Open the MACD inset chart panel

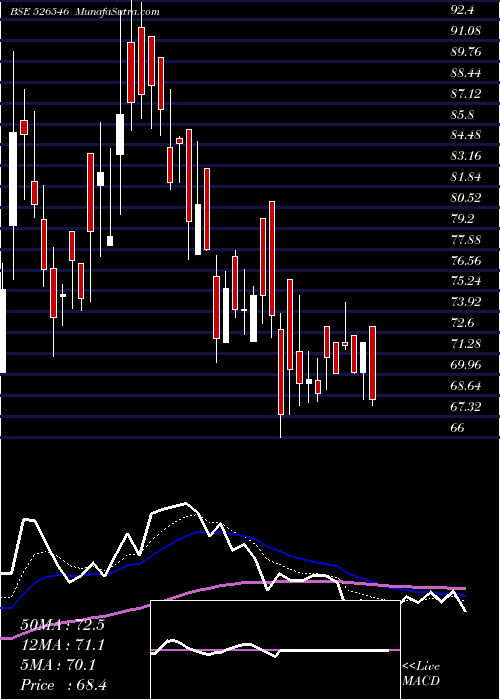coord(275,650)
